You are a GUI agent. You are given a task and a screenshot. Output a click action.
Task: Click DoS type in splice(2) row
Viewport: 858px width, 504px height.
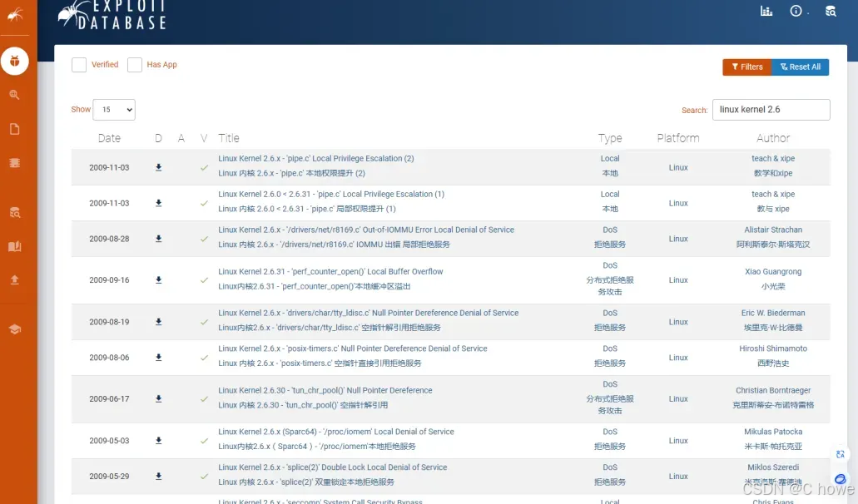(609, 467)
